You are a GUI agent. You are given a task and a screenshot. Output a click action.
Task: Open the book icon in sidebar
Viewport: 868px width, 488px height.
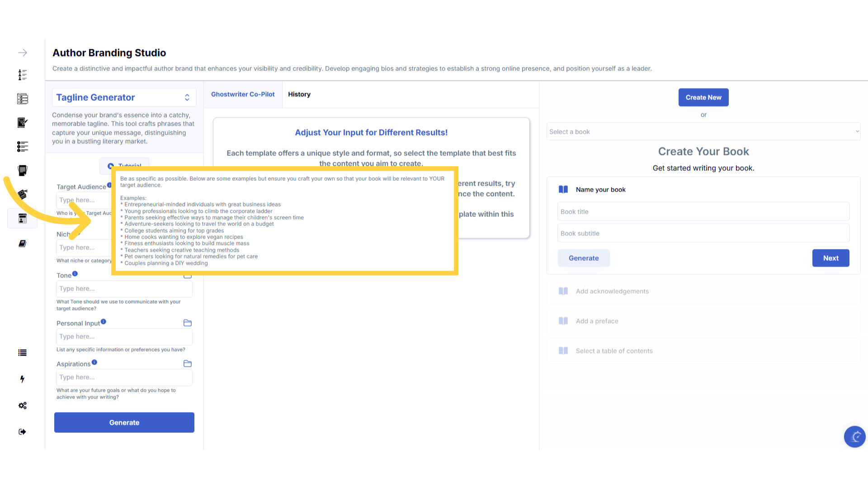tap(22, 244)
